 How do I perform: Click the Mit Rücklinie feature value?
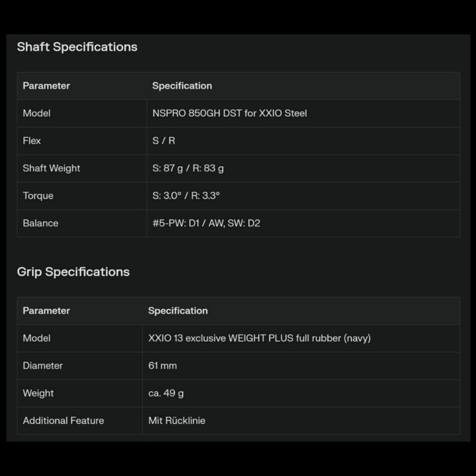click(x=176, y=420)
